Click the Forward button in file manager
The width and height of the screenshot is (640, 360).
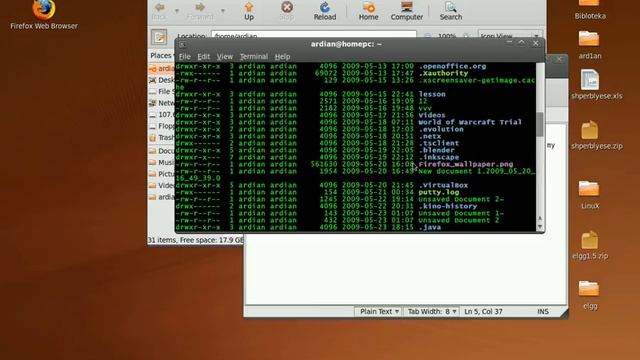click(200, 11)
